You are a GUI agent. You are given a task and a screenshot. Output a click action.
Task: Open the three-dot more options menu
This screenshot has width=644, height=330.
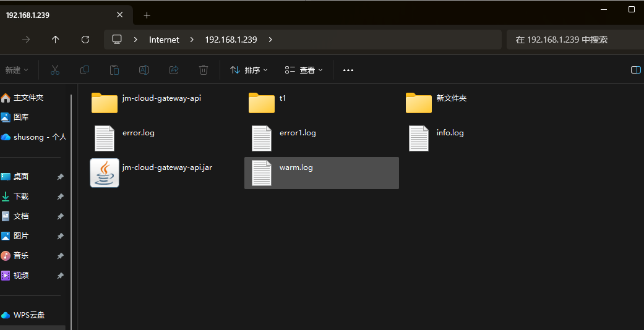pyautogui.click(x=348, y=70)
